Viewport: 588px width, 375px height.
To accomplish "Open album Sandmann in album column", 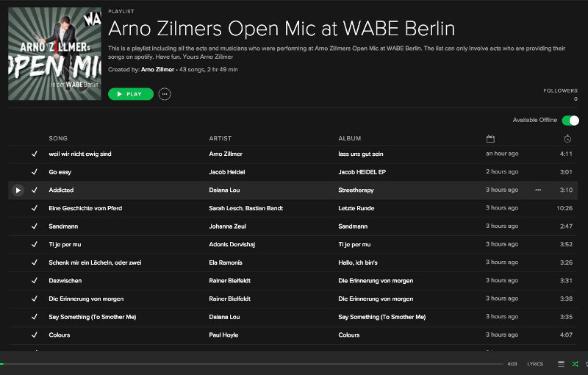I will click(x=353, y=226).
